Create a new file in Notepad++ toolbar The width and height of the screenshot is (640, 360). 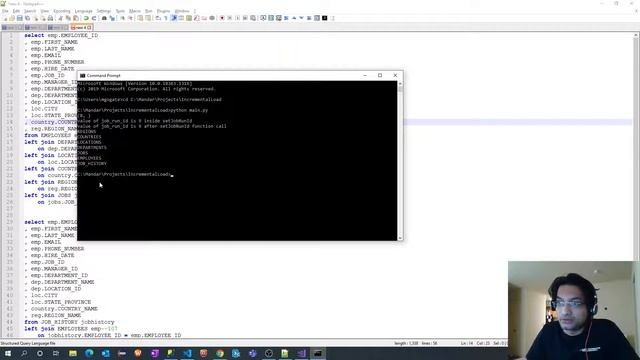(x=4, y=18)
